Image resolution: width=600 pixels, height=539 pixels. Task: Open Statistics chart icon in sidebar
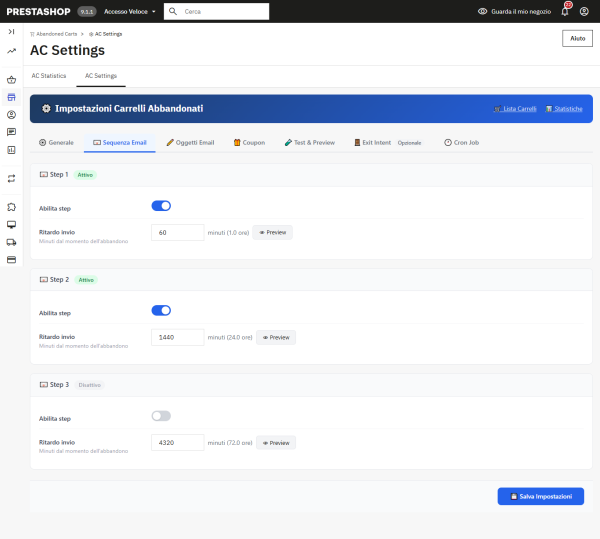point(11,150)
